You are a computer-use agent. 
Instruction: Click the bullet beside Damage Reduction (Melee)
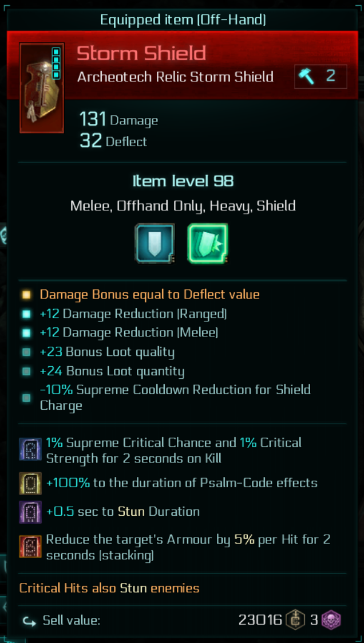(26, 333)
